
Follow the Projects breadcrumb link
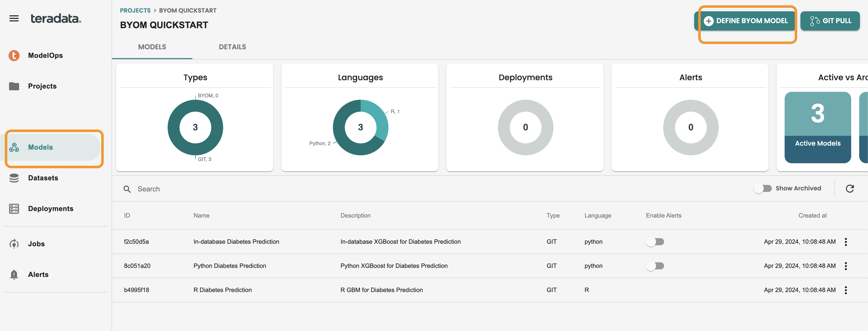point(135,11)
